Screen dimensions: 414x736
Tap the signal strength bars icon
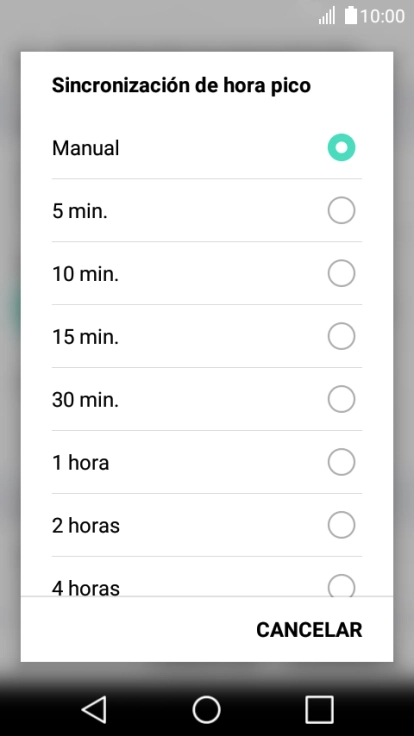[327, 15]
